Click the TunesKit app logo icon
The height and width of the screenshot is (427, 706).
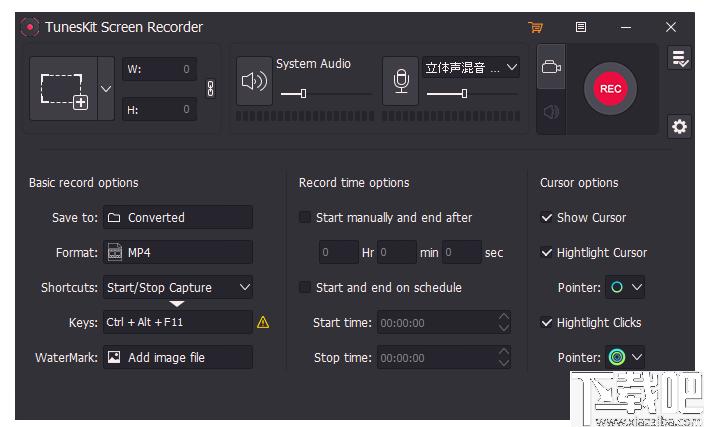pos(30,27)
